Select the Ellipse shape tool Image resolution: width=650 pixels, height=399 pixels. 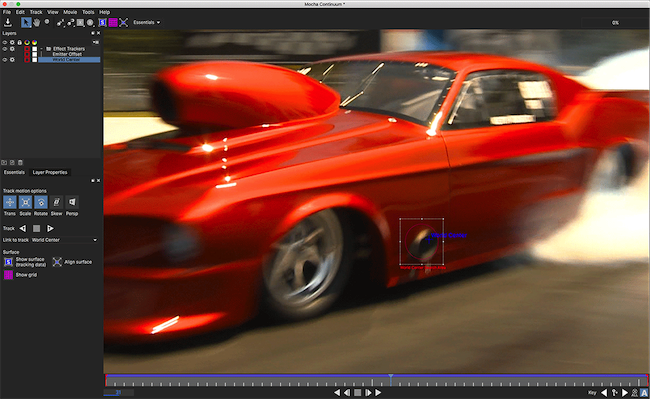tap(90, 23)
